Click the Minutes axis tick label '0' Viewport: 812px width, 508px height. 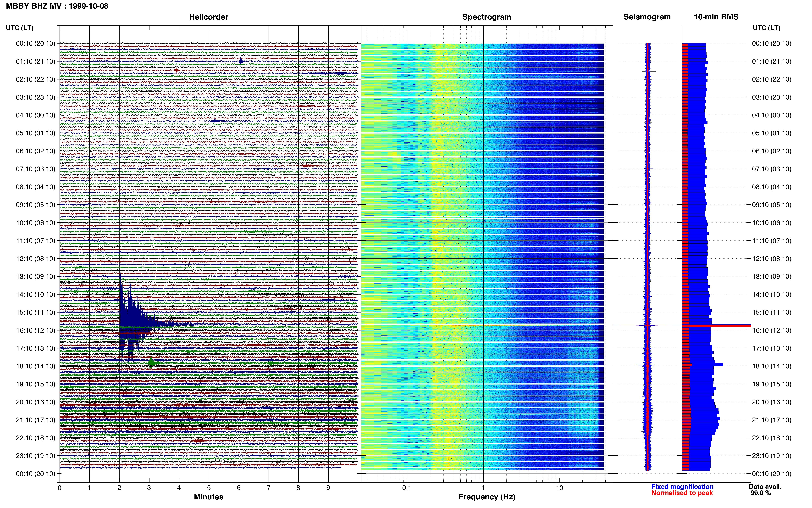point(59,488)
